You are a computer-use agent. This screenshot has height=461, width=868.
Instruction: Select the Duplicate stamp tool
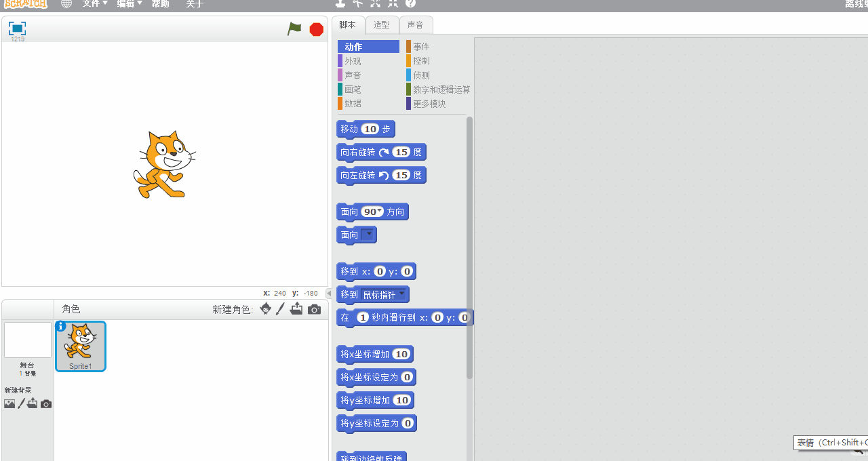pyautogui.click(x=340, y=3)
